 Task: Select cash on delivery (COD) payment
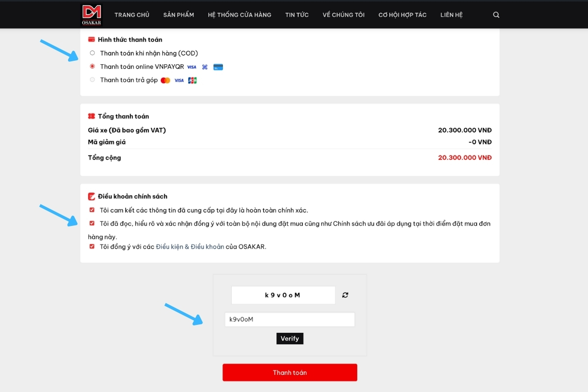coord(93,53)
